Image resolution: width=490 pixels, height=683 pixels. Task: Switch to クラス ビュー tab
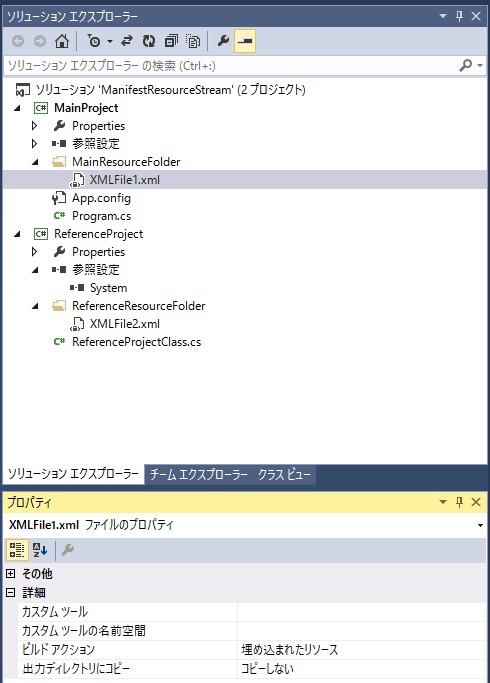tap(284, 475)
